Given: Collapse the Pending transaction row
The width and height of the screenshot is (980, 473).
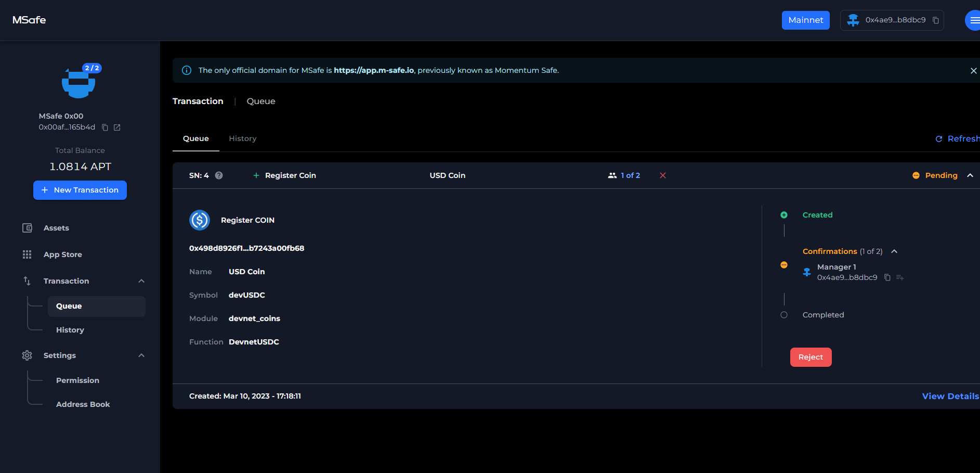Looking at the screenshot, I should pos(970,175).
